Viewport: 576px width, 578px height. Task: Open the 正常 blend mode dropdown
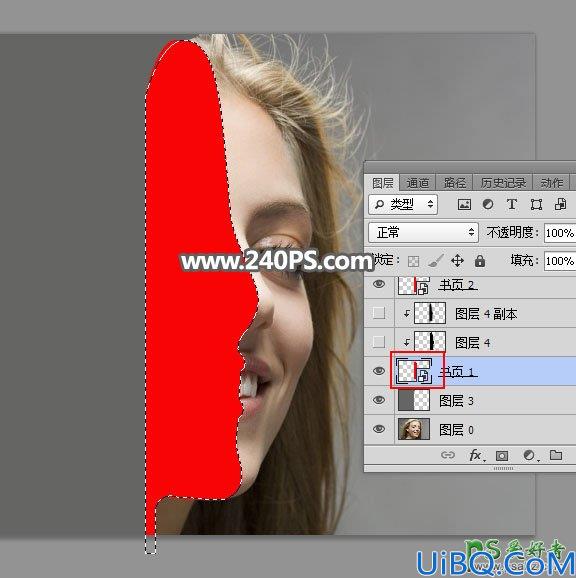(x=423, y=233)
